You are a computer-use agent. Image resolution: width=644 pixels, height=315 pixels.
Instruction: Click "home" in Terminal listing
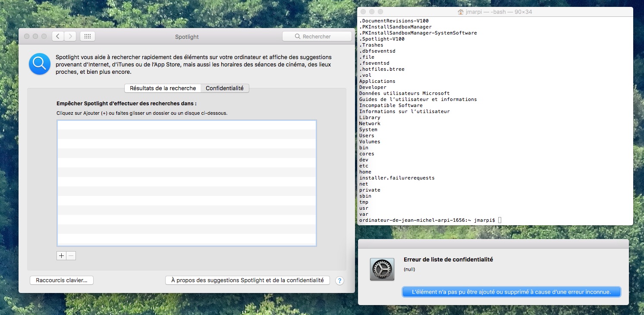tap(365, 172)
